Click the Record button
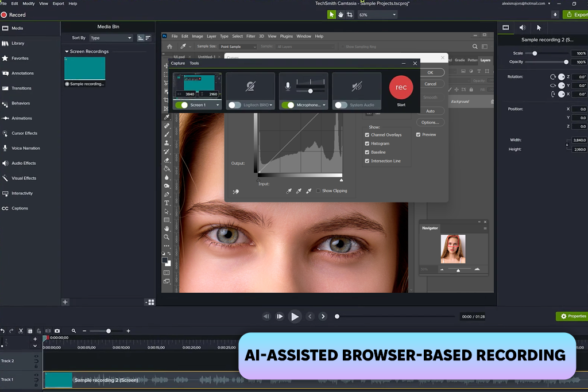The image size is (588, 392). pyautogui.click(x=14, y=14)
